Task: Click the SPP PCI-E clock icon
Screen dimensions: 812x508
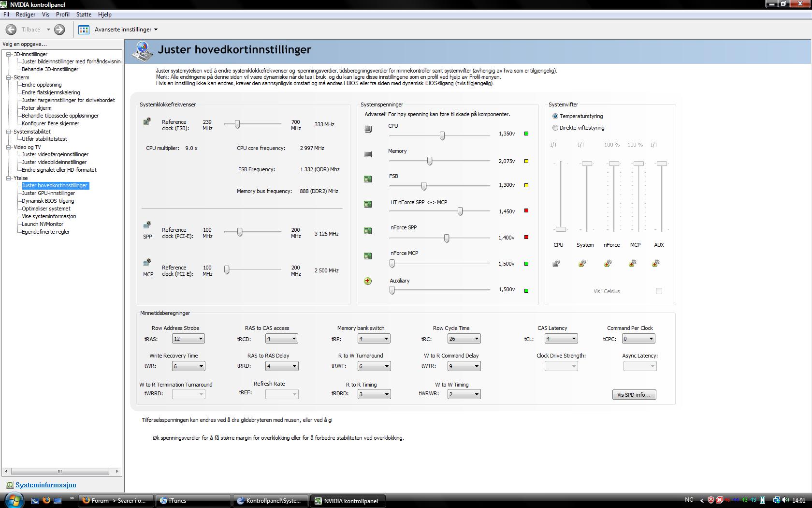Action: (x=147, y=225)
